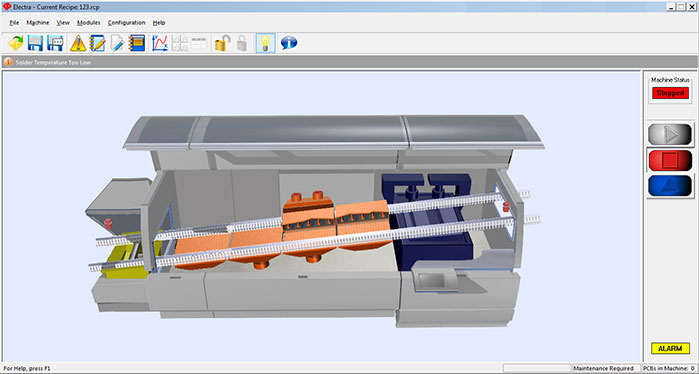Open recipe with the yellow folder icon
This screenshot has width=699, height=374.
pyautogui.click(x=16, y=43)
